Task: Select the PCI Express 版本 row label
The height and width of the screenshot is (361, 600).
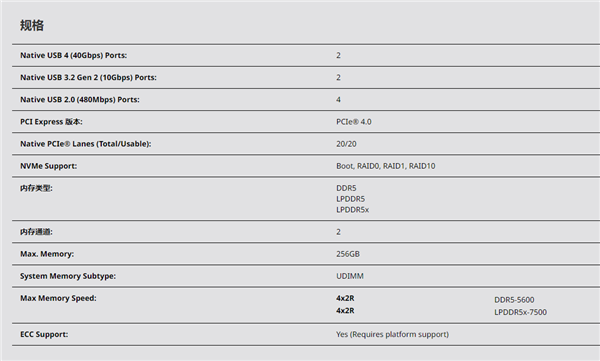Action: coord(51,122)
